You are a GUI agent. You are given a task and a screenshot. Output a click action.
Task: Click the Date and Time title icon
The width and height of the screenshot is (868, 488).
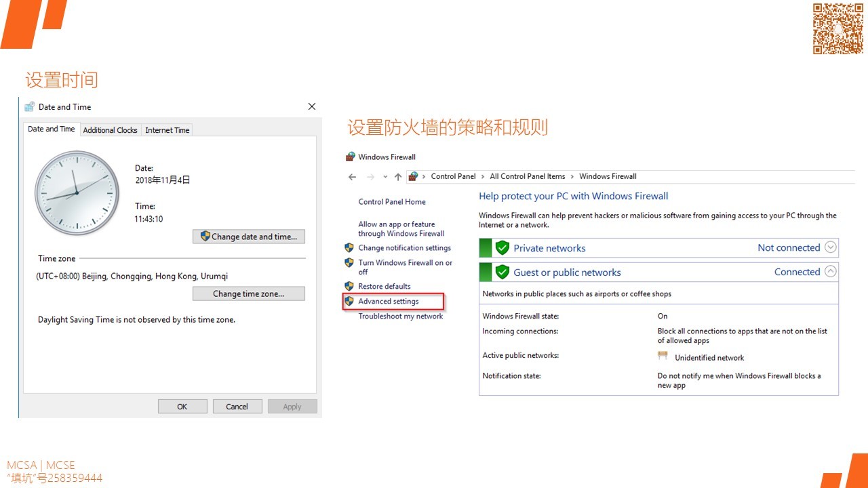(x=29, y=106)
